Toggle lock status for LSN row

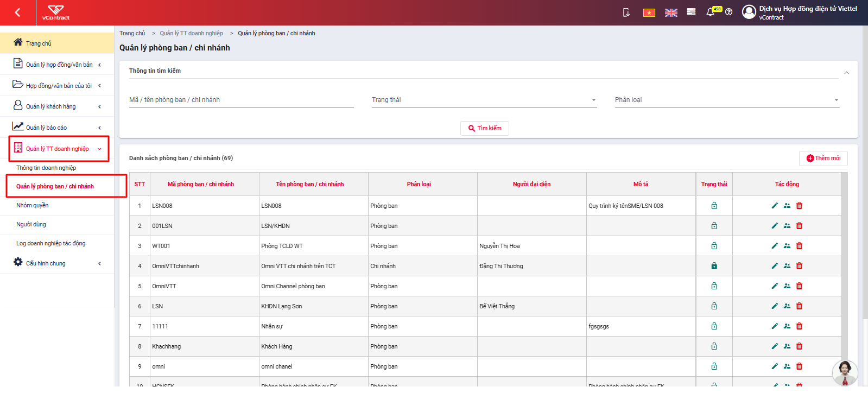(x=714, y=306)
